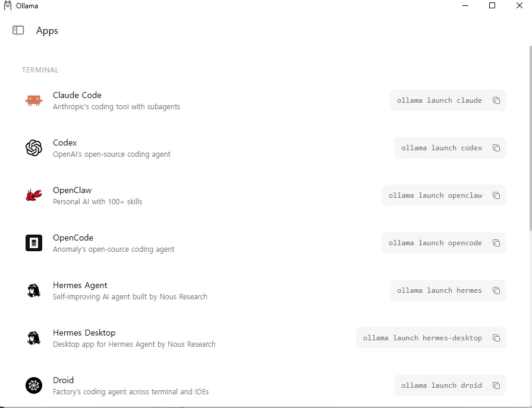This screenshot has height=408, width=532.
Task: Open the Droid entry title
Action: click(x=63, y=380)
